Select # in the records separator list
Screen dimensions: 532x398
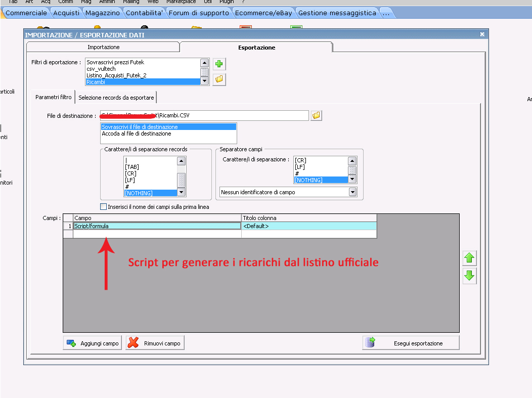[151, 187]
